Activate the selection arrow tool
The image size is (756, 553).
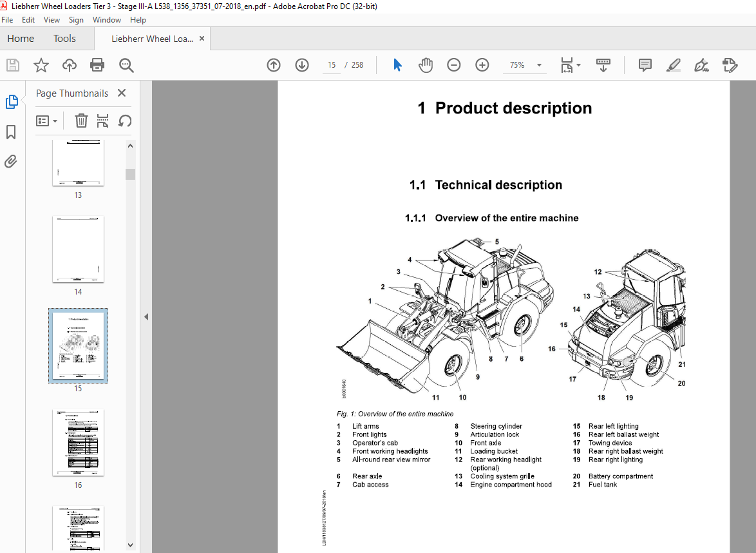click(x=397, y=65)
